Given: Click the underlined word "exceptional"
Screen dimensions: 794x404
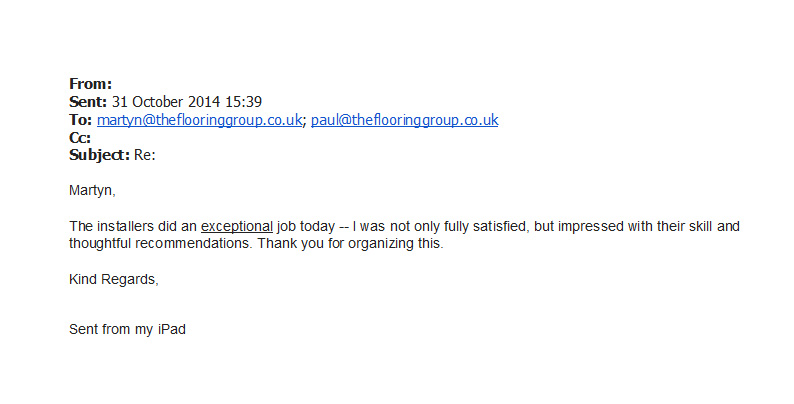Looking at the screenshot, I should [236, 226].
